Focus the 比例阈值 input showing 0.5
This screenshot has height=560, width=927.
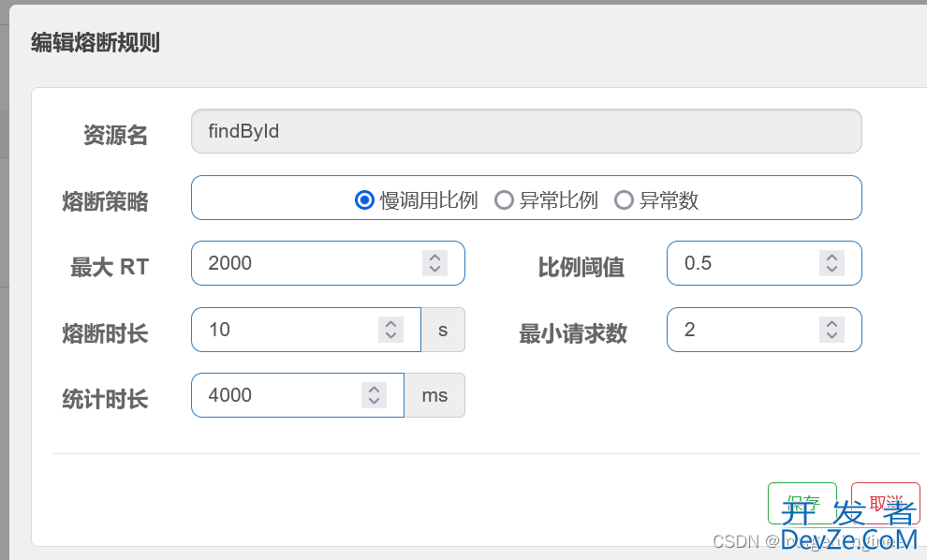point(764,263)
